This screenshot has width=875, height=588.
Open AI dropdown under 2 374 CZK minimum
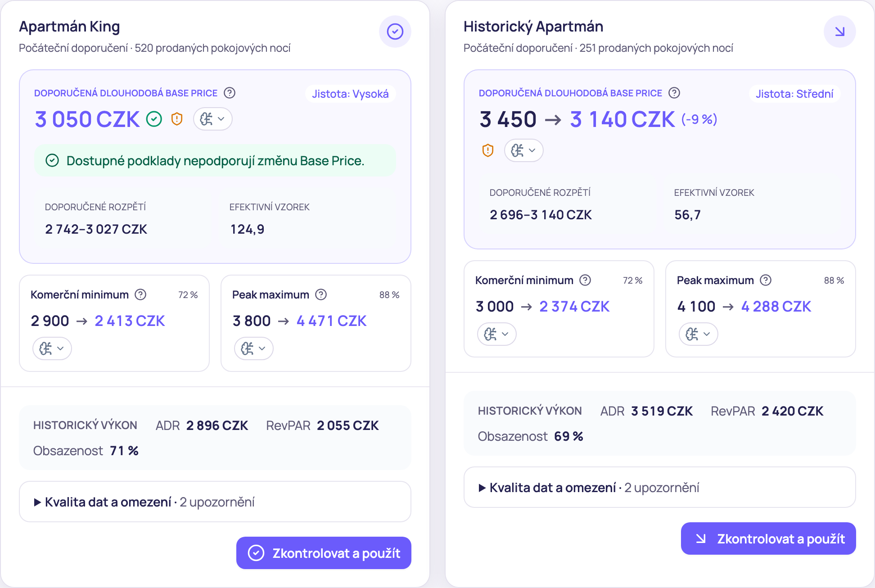point(496,334)
